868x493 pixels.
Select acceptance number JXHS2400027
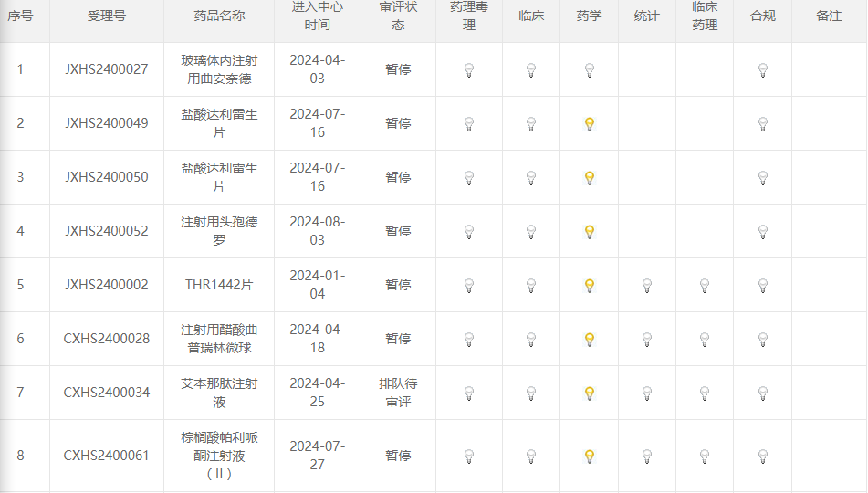pos(107,69)
